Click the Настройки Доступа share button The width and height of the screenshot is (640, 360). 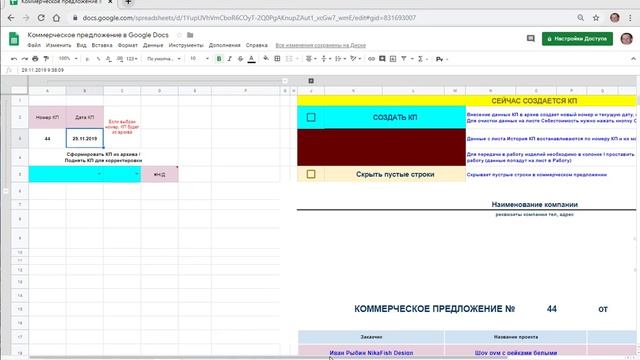tap(577, 38)
